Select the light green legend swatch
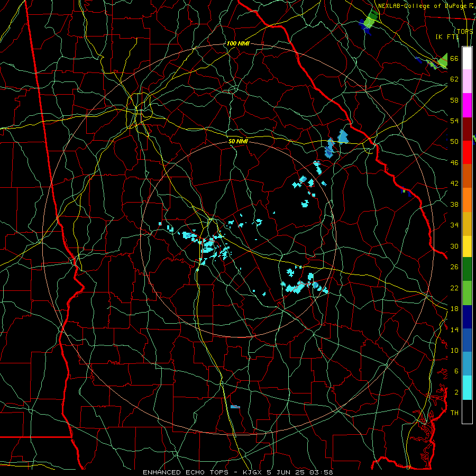The width and height of the screenshot is (476, 476). point(467,293)
